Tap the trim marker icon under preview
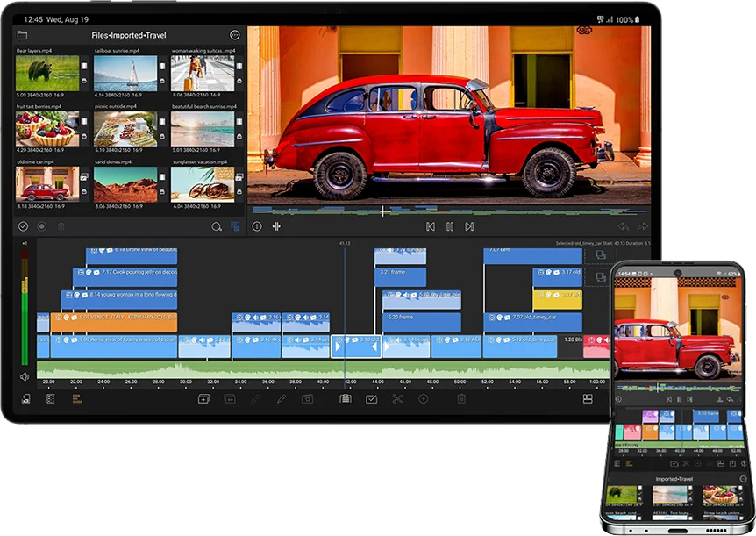This screenshot has width=756, height=536. [x=276, y=226]
